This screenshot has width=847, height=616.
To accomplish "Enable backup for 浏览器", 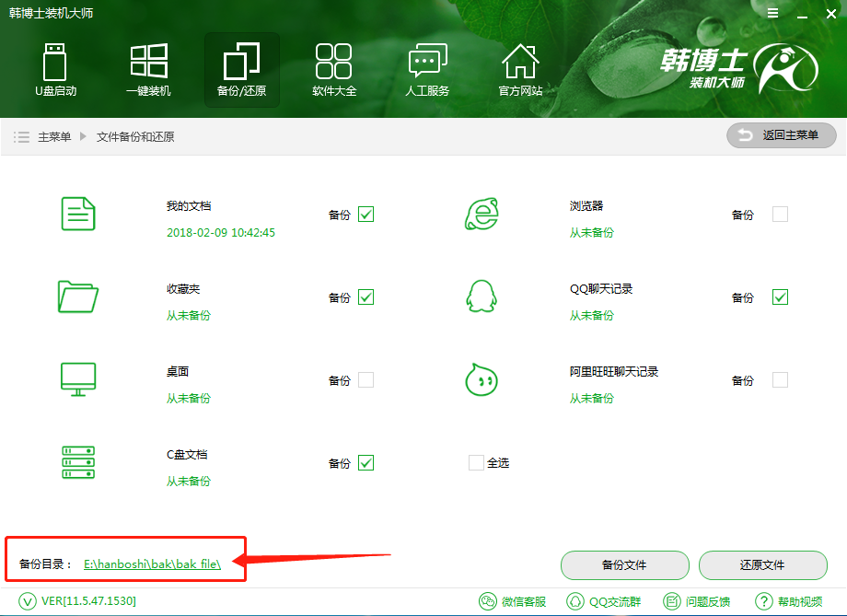I will point(778,214).
